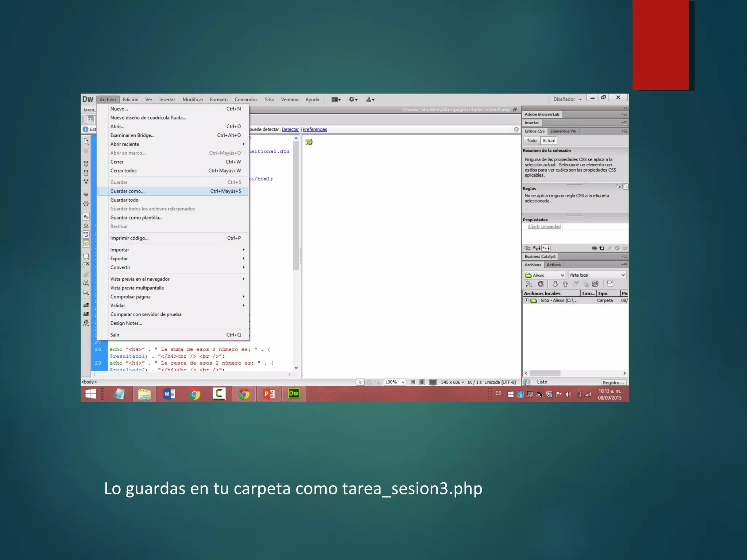Click Dreamweaver icon in taskbar

[294, 394]
